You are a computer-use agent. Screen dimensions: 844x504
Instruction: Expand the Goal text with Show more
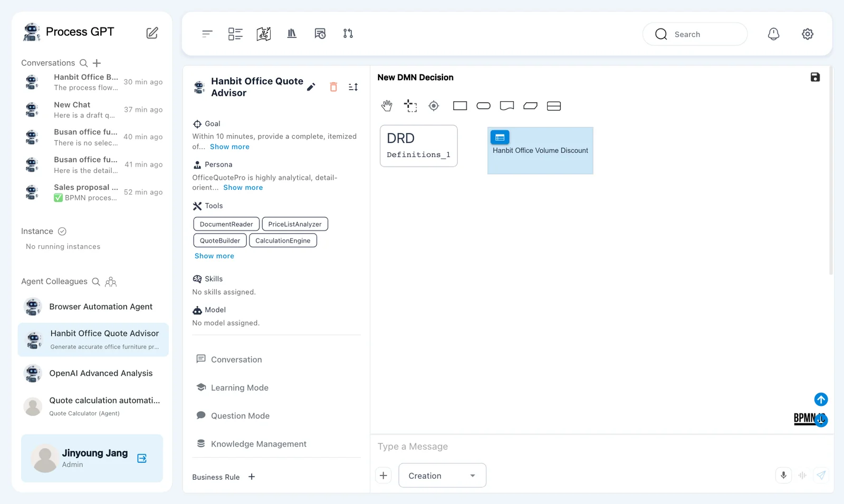[229, 147]
